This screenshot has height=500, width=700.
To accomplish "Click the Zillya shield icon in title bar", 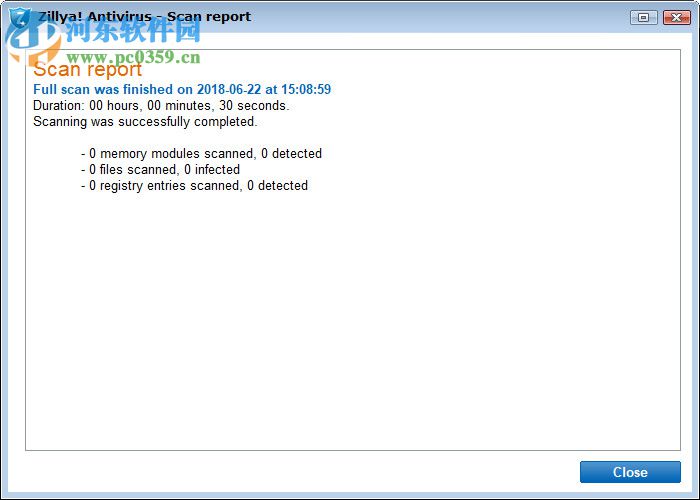I will (20, 18).
